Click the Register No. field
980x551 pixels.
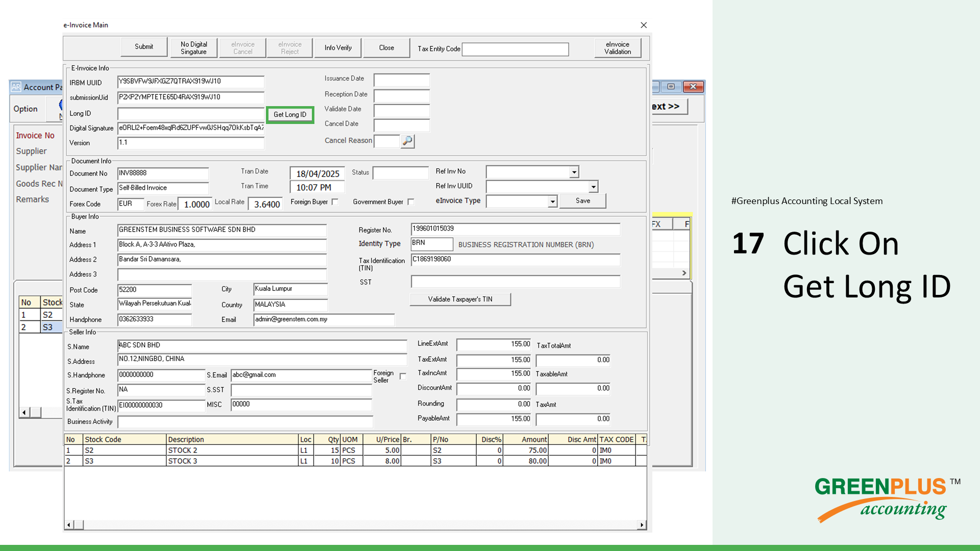tap(516, 230)
